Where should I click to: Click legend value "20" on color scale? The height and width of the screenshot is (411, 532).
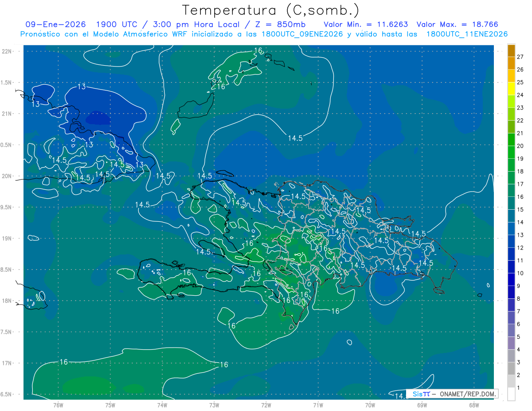(x=520, y=146)
